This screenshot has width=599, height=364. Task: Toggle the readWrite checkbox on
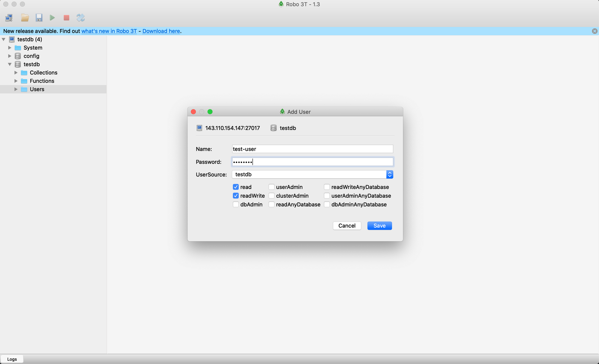tap(236, 195)
